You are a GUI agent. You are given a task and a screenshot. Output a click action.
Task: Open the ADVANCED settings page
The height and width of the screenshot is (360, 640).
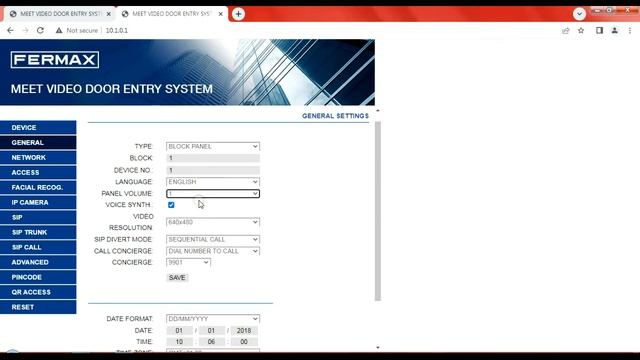tap(38, 262)
